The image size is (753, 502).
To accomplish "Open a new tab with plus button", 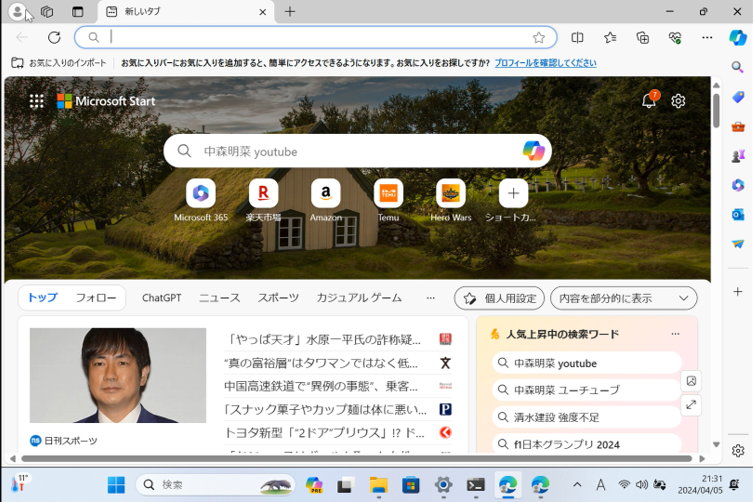I will click(x=290, y=12).
